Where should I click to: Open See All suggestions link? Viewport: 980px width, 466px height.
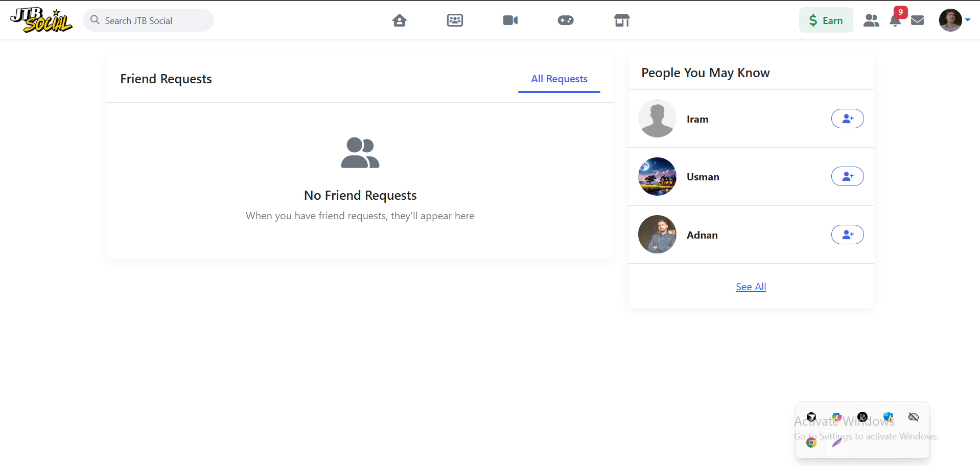(751, 287)
